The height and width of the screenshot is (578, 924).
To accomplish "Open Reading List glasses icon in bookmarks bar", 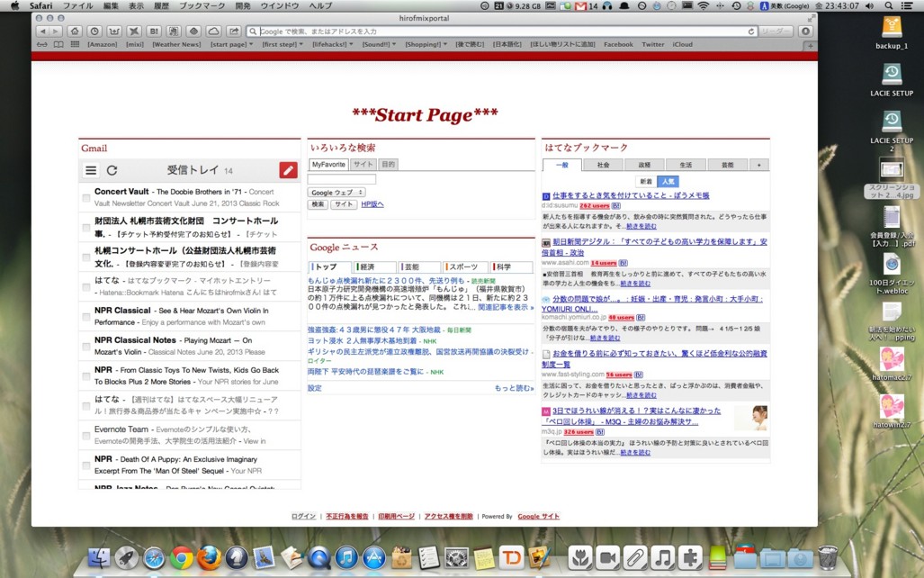I will [42, 44].
